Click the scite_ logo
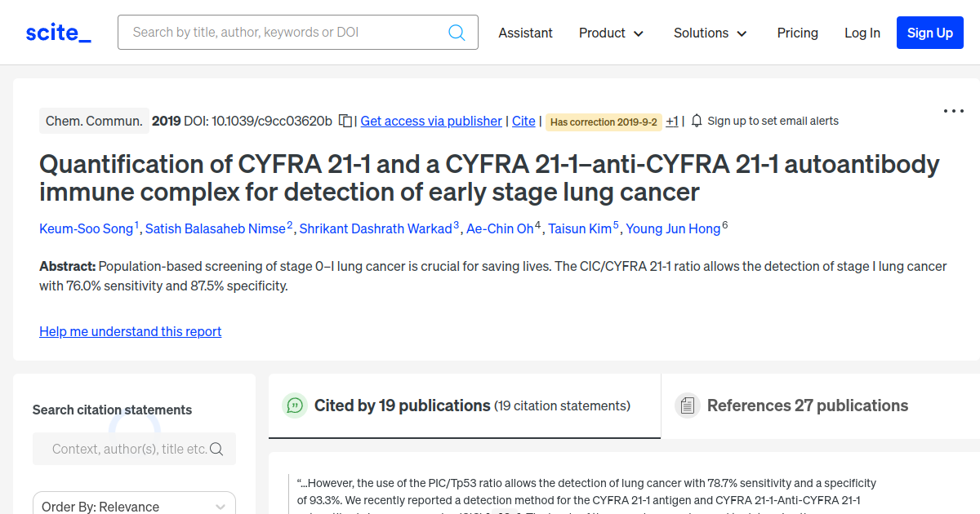Image resolution: width=980 pixels, height=514 pixels. pyautogui.click(x=58, y=33)
